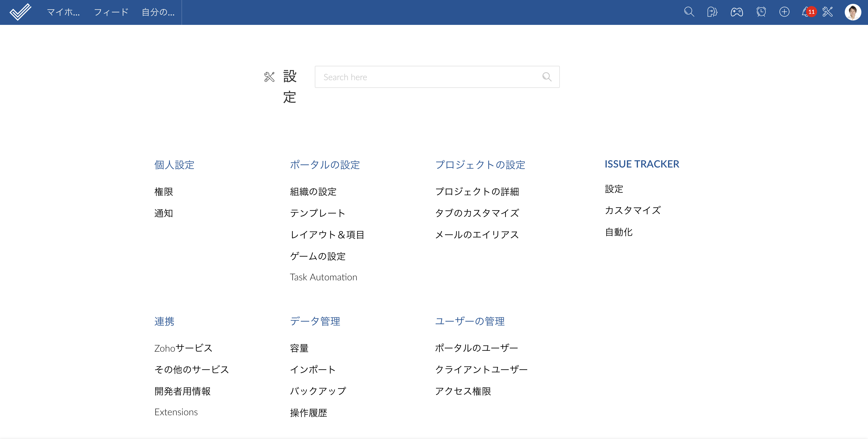Click the データ管理 heading

[315, 321]
